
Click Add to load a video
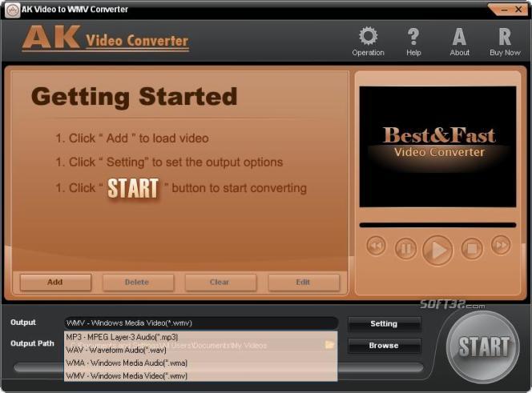tap(55, 282)
